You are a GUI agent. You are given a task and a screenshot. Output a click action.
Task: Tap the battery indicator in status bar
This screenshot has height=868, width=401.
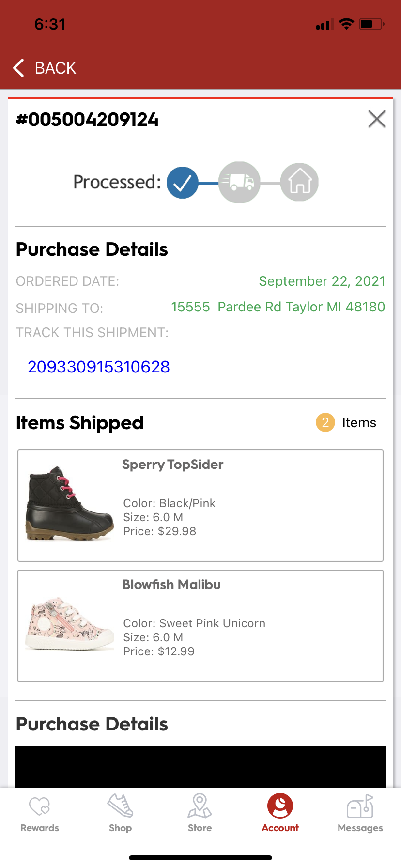click(371, 24)
